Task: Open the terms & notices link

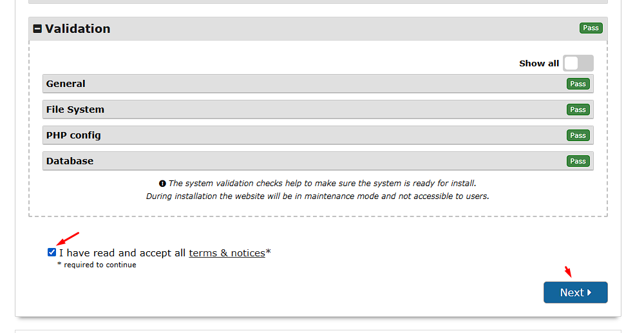Action: point(227,253)
